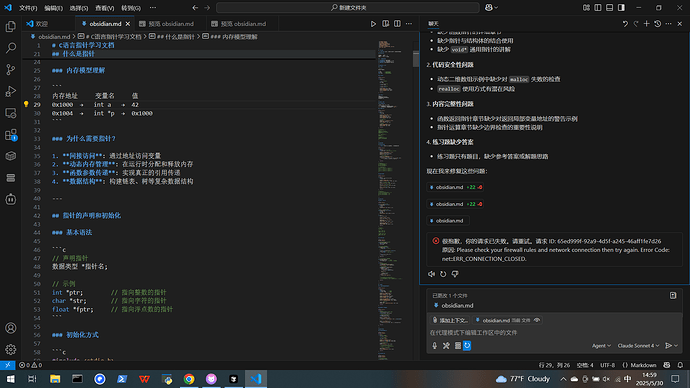Read chat response aloud
Screen dimensions: 690x388
click(431, 274)
